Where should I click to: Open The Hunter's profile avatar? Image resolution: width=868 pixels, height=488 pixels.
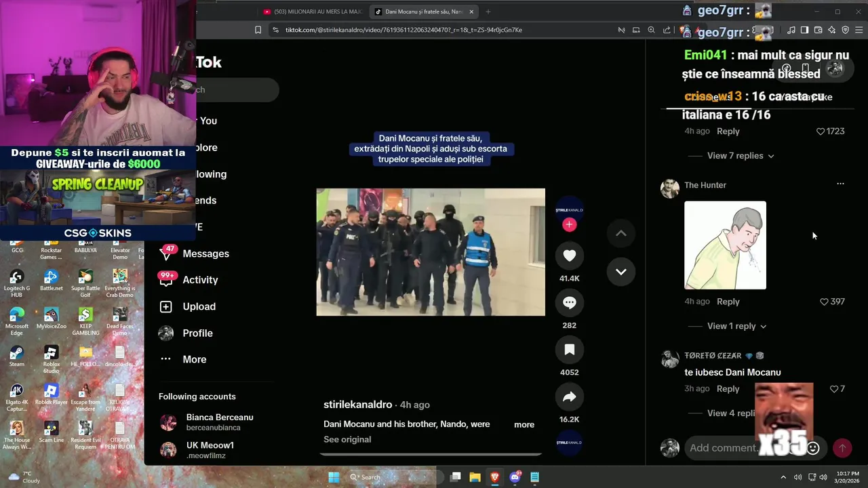[670, 188]
